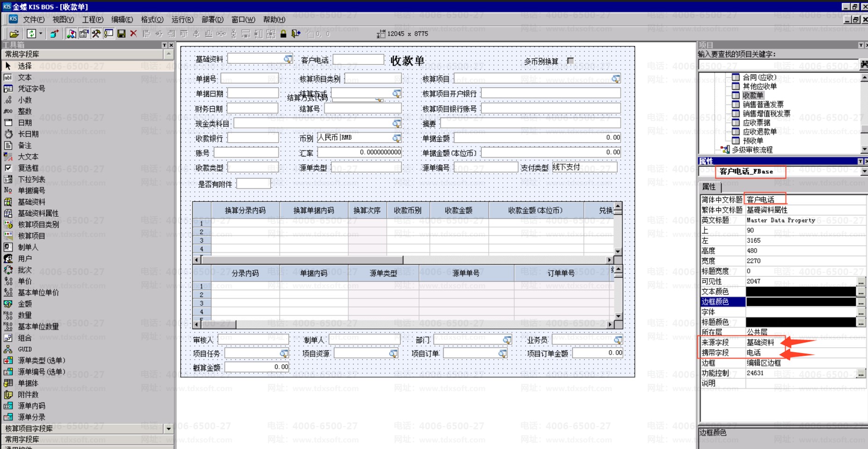Screen dimensions: 868x449
Task: Click the red X delete icon
Action: 134,34
